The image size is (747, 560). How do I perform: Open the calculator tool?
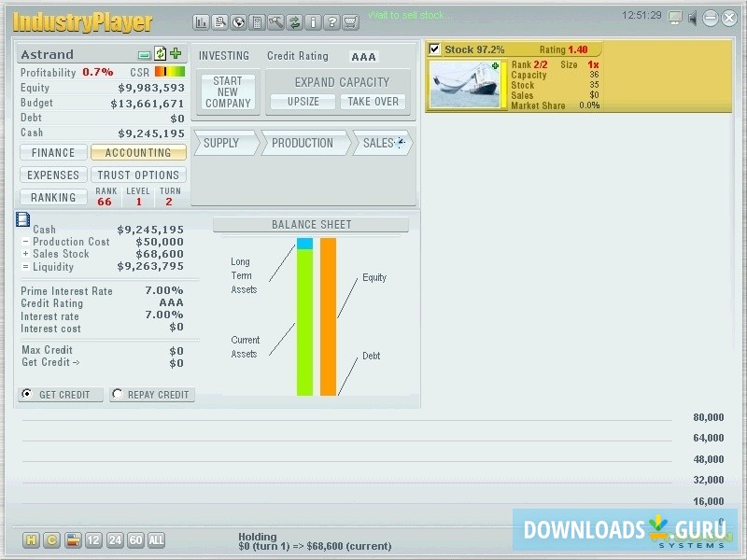point(258,21)
